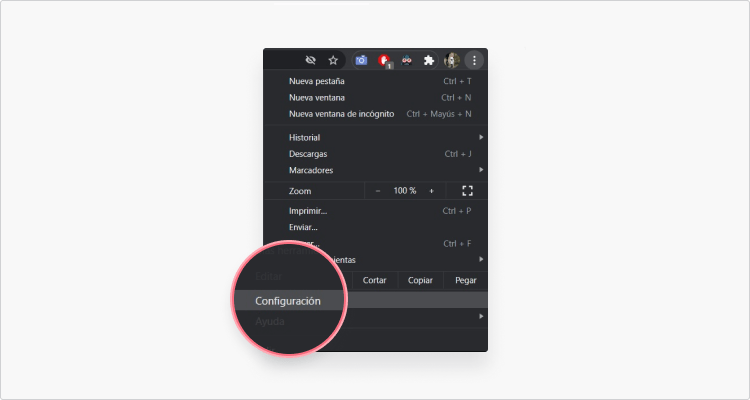Click the Pegar button

[x=465, y=280]
